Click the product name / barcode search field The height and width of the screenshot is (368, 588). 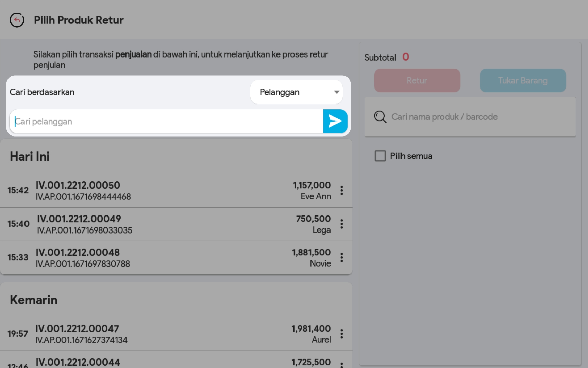pyautogui.click(x=476, y=117)
